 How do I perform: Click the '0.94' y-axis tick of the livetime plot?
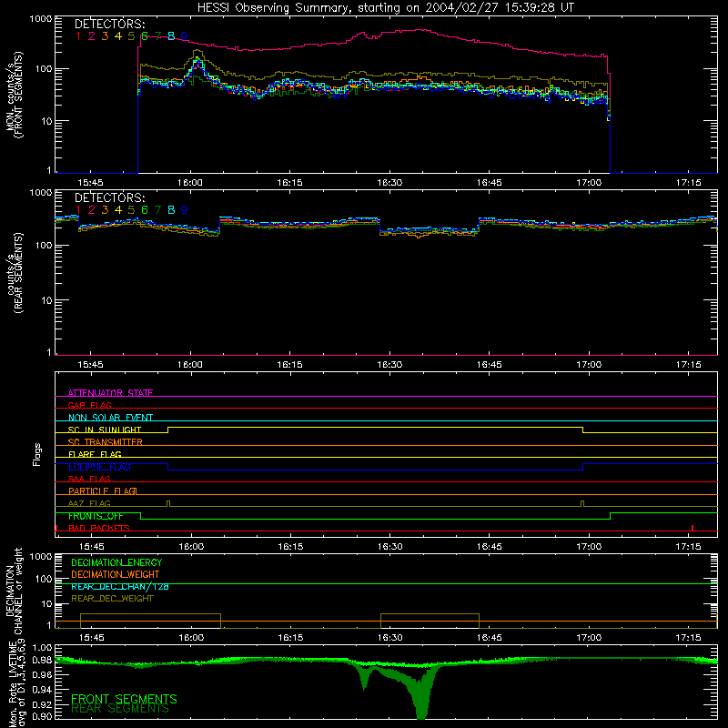coord(42,690)
